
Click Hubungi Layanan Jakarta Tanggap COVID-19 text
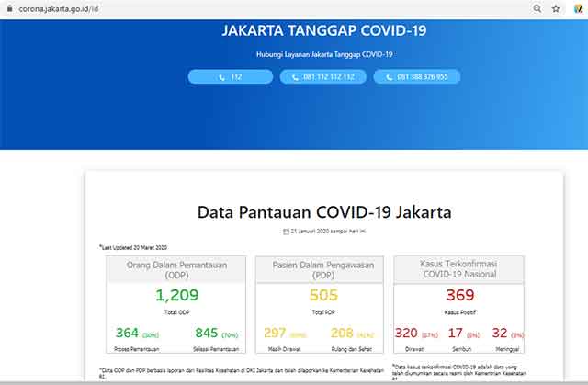click(x=324, y=55)
